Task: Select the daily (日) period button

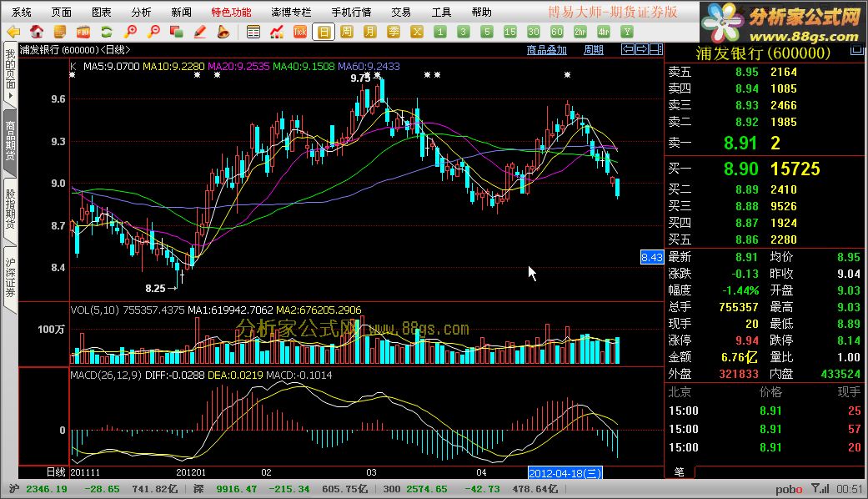Action: 324,32
